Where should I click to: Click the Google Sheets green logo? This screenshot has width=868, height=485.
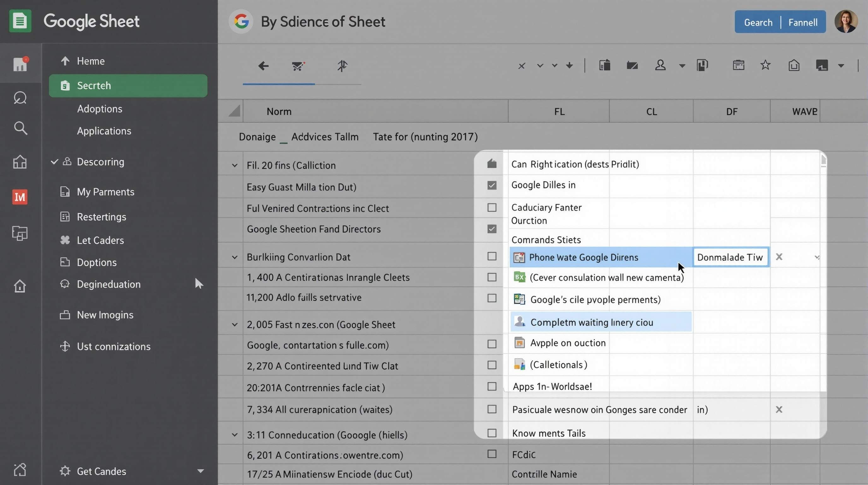point(20,21)
